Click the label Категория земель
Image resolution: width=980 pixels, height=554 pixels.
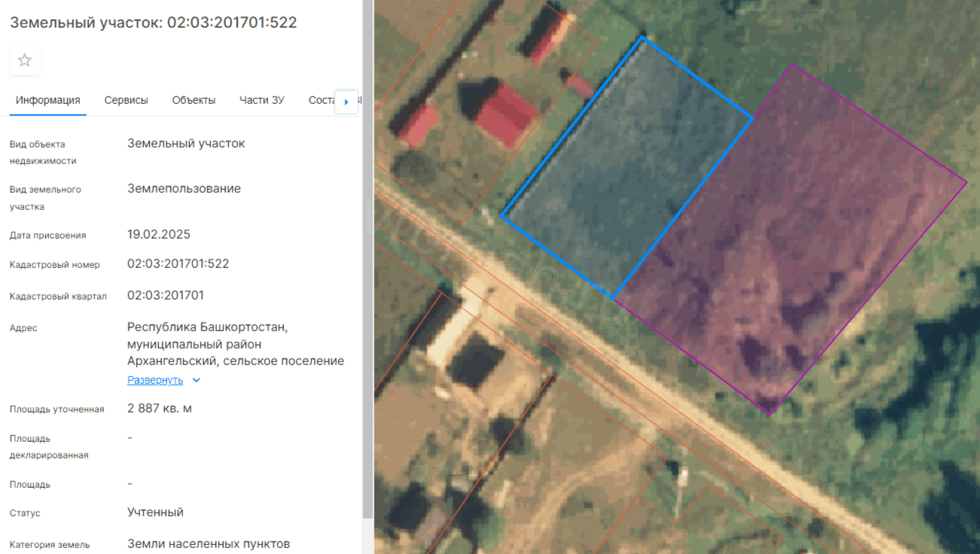50,544
